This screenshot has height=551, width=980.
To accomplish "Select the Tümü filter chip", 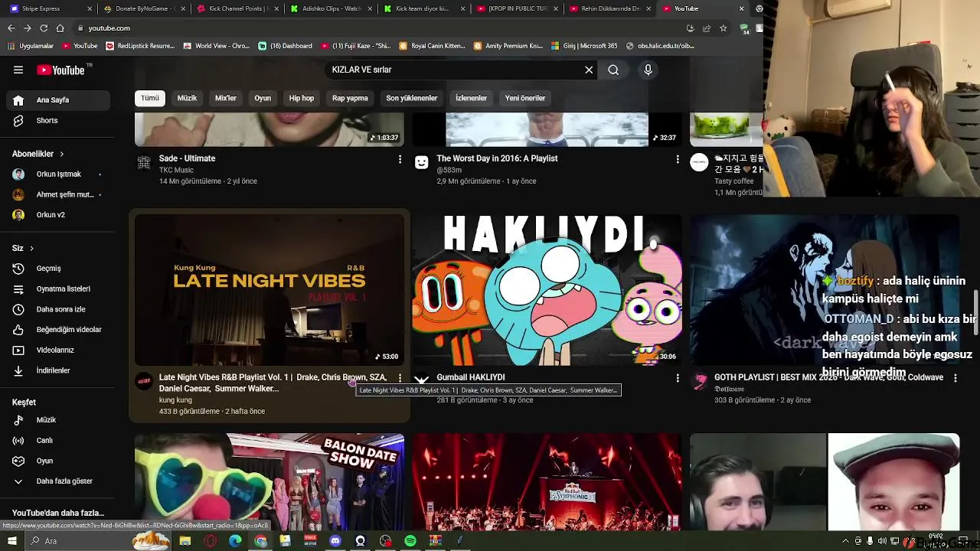I will tap(150, 98).
